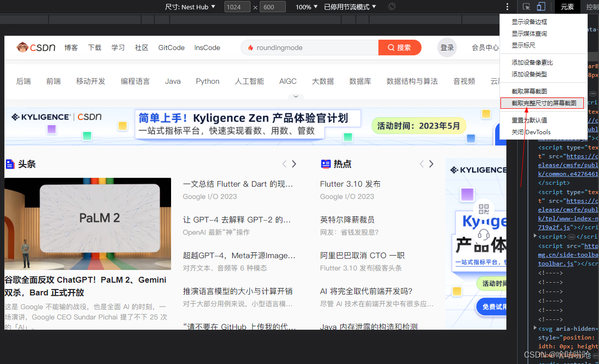Select the AIGC category tab
Viewport: 599px width, 364px height.
(x=288, y=81)
